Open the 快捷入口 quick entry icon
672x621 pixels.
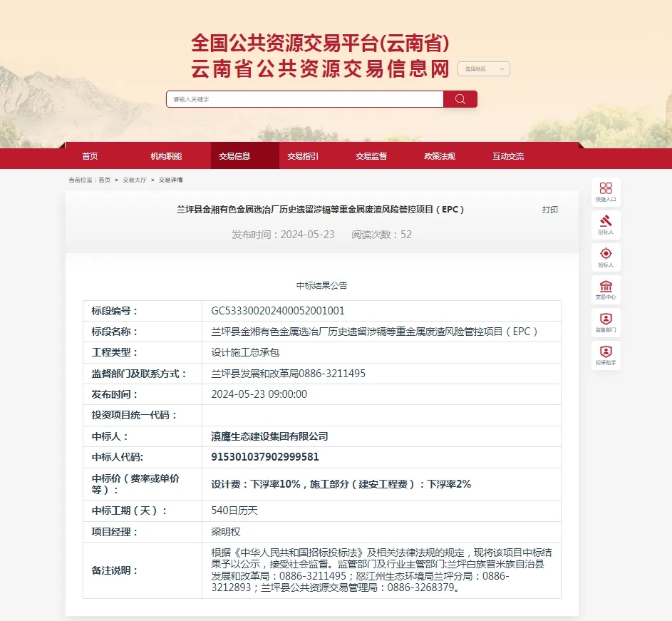605,190
